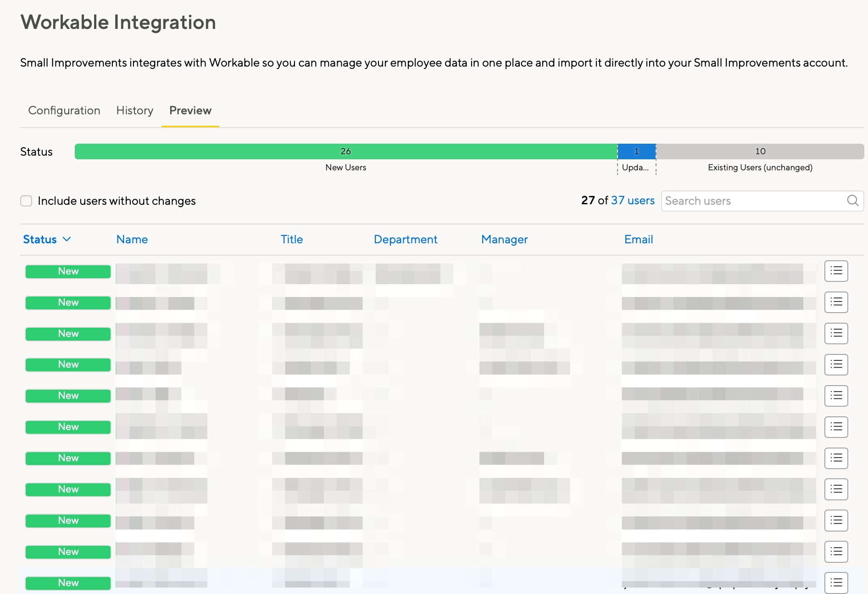Click the New badge in first row
Screen dimensions: 868x594
68,271
